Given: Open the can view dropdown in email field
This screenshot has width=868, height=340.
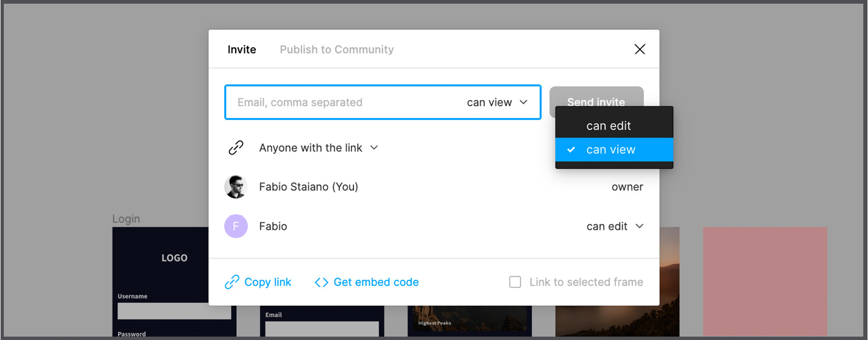Looking at the screenshot, I should point(497,102).
